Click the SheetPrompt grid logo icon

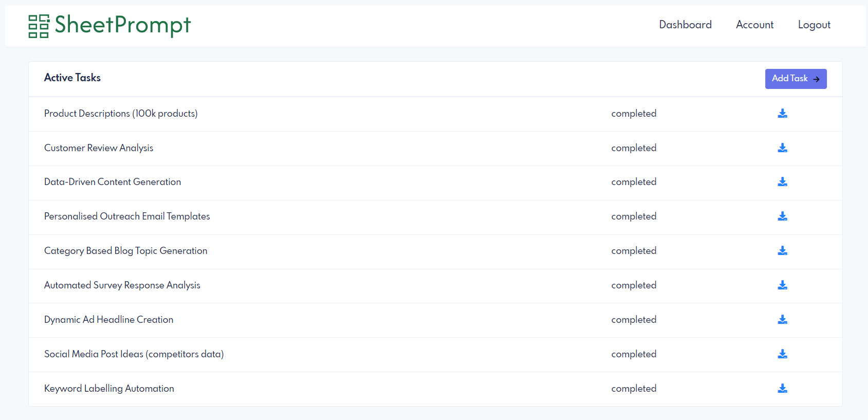click(39, 26)
